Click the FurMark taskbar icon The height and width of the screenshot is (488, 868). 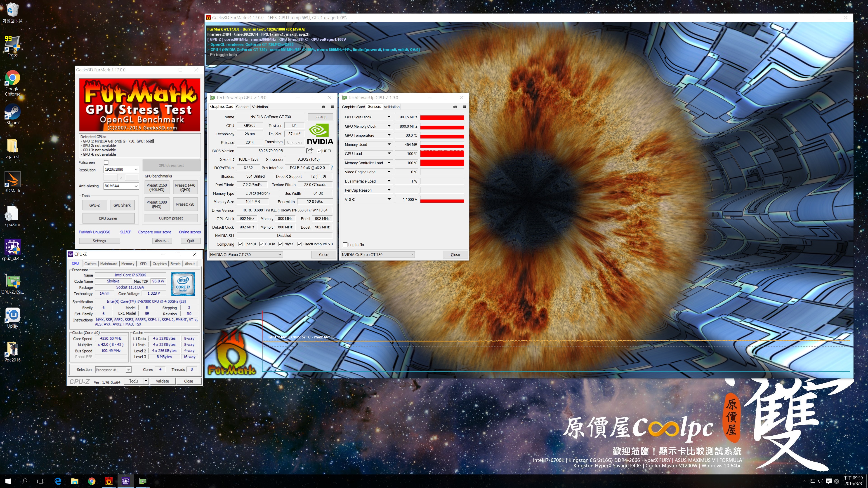coord(108,481)
